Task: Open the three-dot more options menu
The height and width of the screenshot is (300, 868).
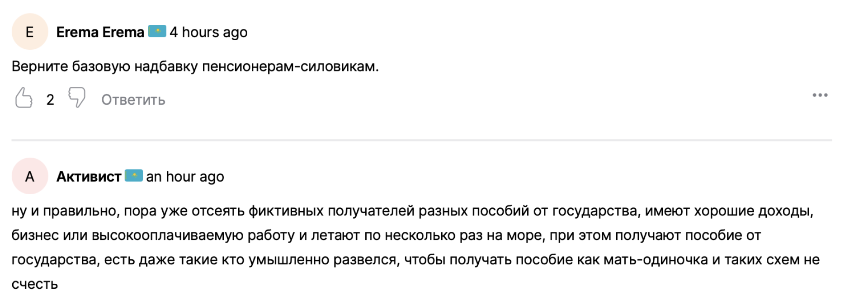Action: pos(820,95)
